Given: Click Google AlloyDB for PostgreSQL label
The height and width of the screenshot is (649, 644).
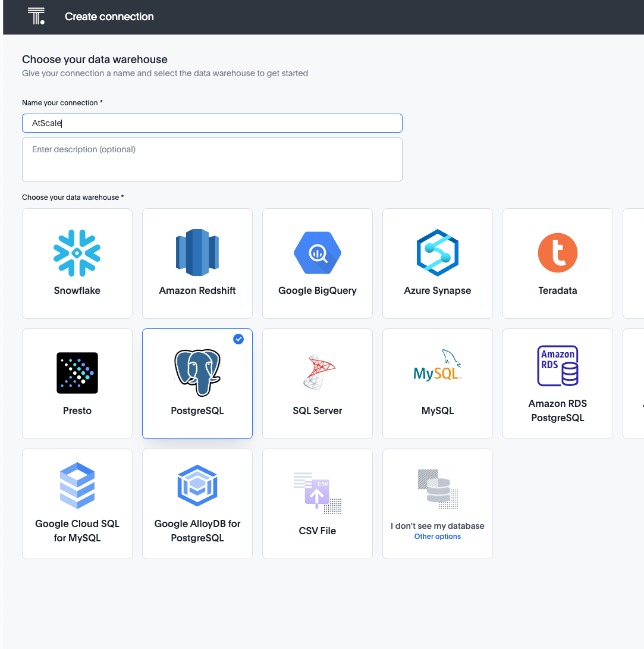Looking at the screenshot, I should 197,531.
